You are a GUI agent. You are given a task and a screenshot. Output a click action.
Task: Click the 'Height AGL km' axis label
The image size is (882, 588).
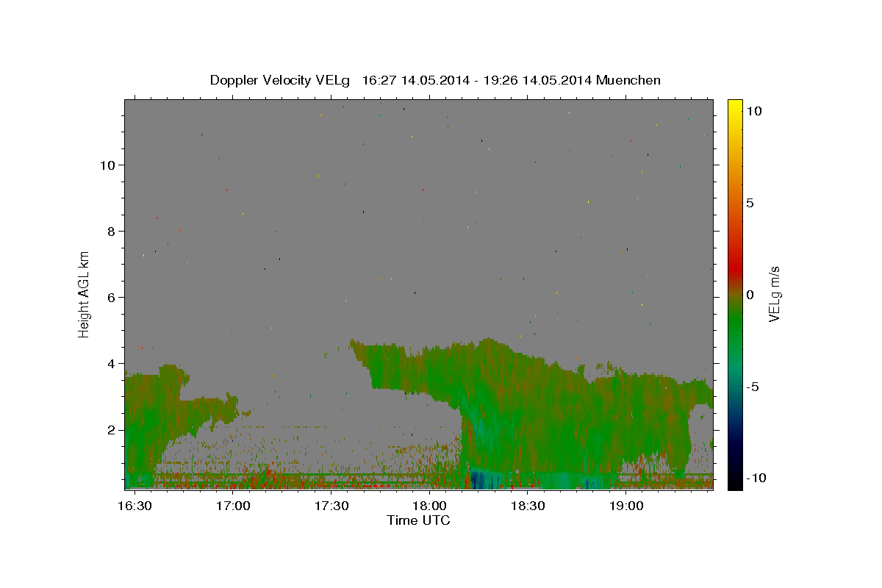pos(85,294)
